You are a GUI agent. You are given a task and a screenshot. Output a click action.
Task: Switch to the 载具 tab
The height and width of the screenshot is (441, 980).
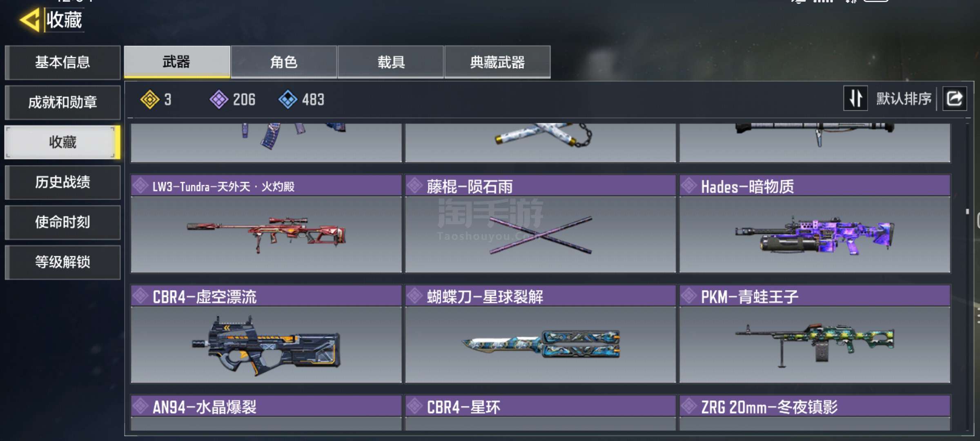click(x=391, y=62)
